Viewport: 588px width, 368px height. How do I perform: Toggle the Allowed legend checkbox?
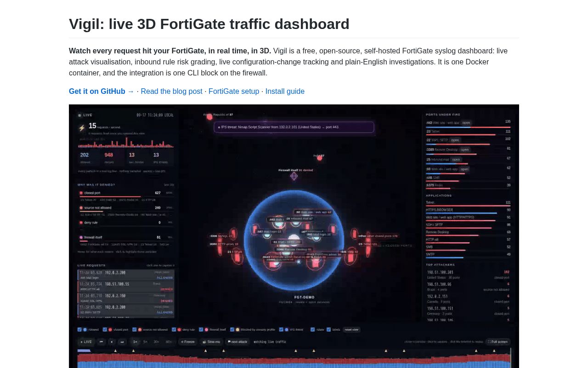79,329
